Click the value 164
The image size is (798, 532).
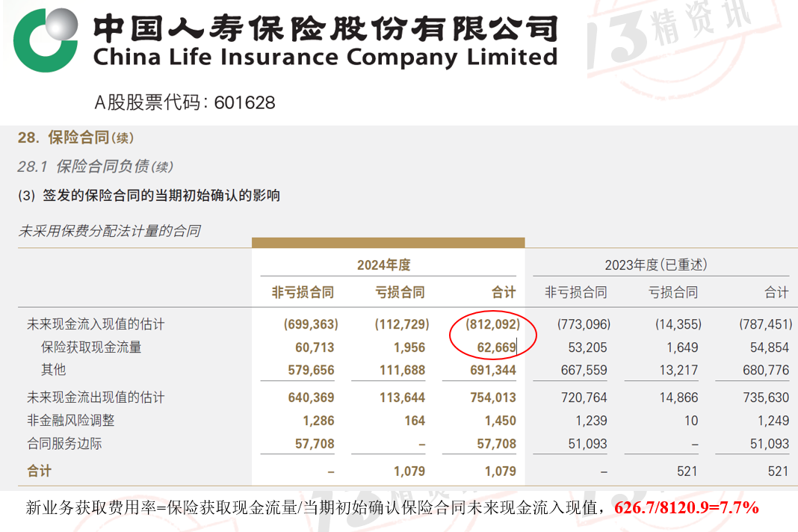415,421
